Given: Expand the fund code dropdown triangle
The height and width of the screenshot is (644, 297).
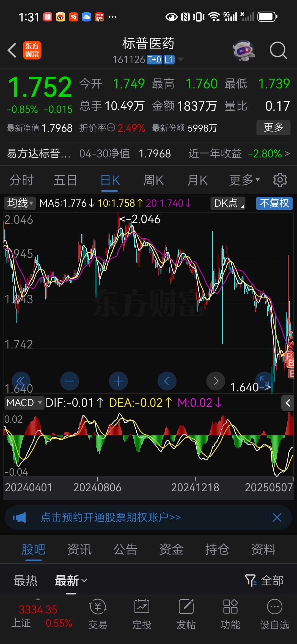Looking at the screenshot, I should coord(181,59).
